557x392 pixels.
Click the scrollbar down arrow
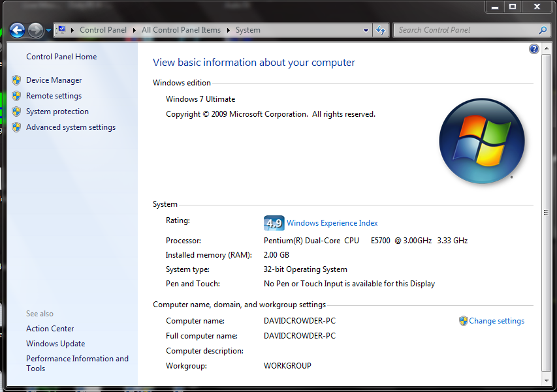[x=547, y=381]
